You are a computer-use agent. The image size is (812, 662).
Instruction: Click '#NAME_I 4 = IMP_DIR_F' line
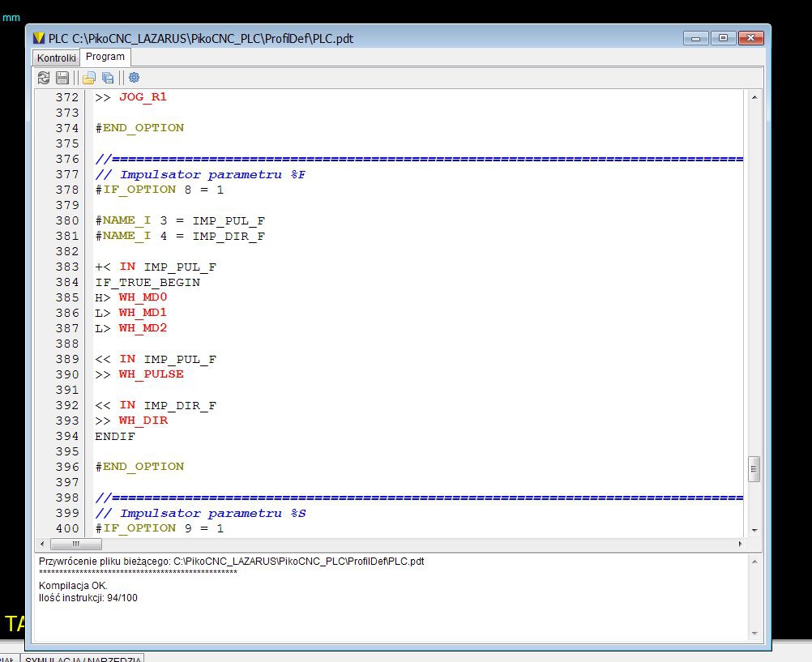(180, 237)
